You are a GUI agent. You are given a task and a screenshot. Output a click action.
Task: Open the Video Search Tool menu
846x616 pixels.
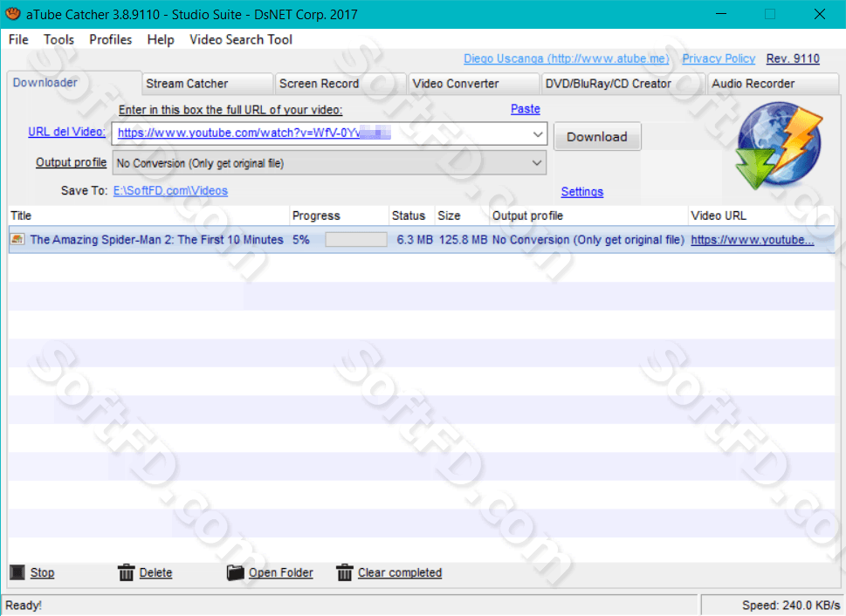pos(241,39)
